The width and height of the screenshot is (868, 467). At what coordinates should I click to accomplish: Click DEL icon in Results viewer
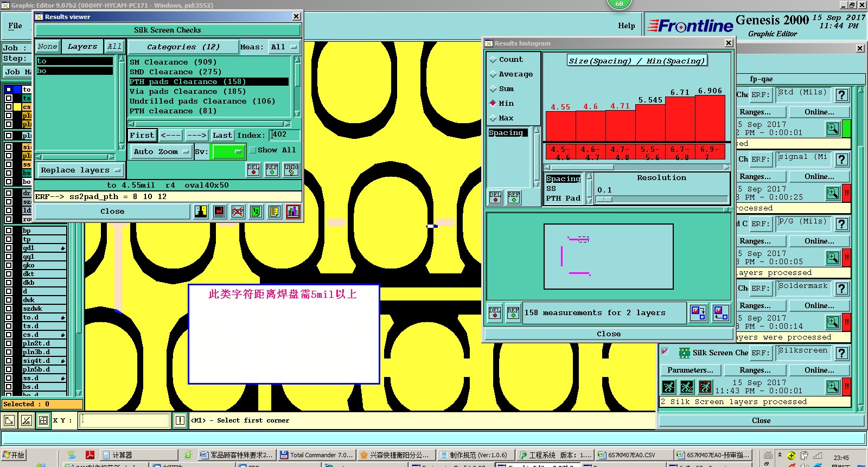[x=253, y=170]
